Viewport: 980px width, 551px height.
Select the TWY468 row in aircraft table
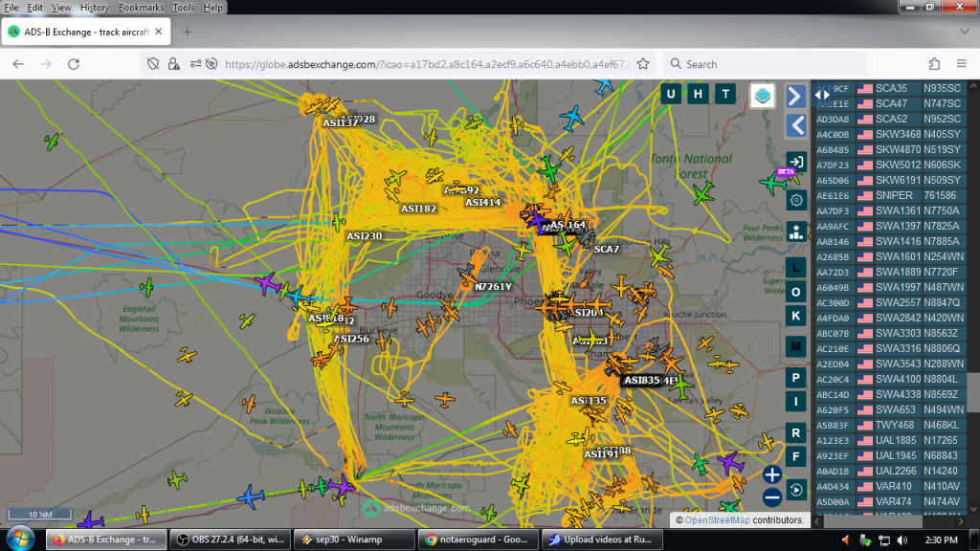click(891, 425)
